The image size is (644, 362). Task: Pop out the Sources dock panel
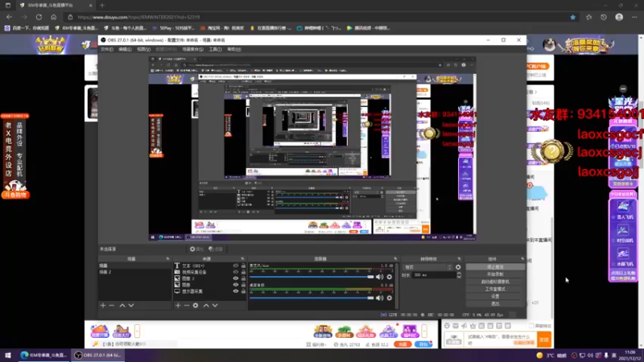(x=242, y=259)
